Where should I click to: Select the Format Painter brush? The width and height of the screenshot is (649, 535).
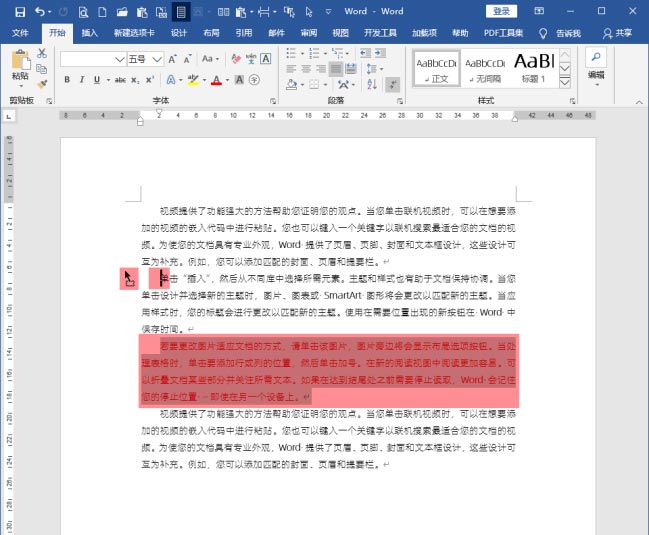[41, 84]
